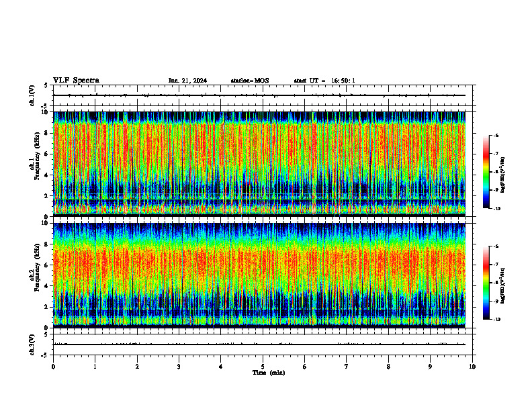Click the ch.1 colorbar 'log(PSD)' label
The width and height of the screenshot is (532, 411).
coord(503,175)
